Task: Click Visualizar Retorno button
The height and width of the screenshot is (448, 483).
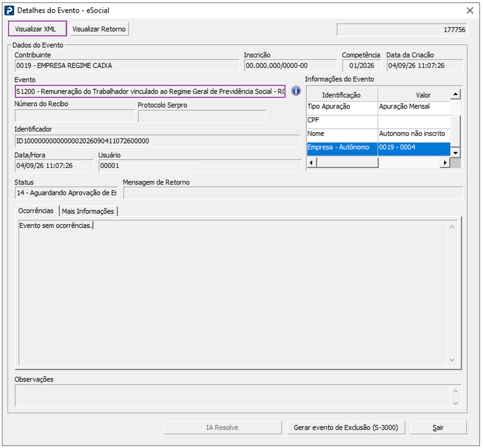Action: pyautogui.click(x=99, y=29)
